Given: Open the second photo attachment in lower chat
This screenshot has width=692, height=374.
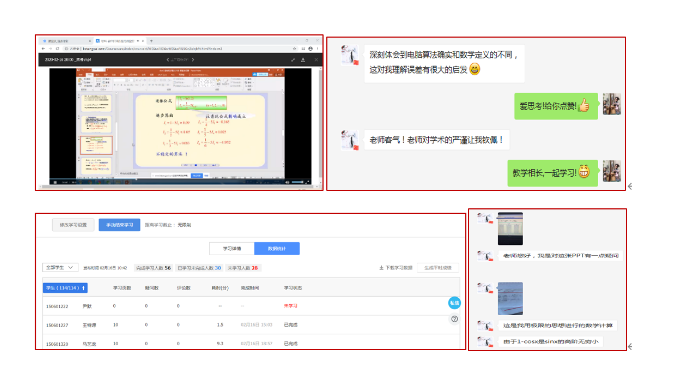Looking at the screenshot, I should 510,298.
